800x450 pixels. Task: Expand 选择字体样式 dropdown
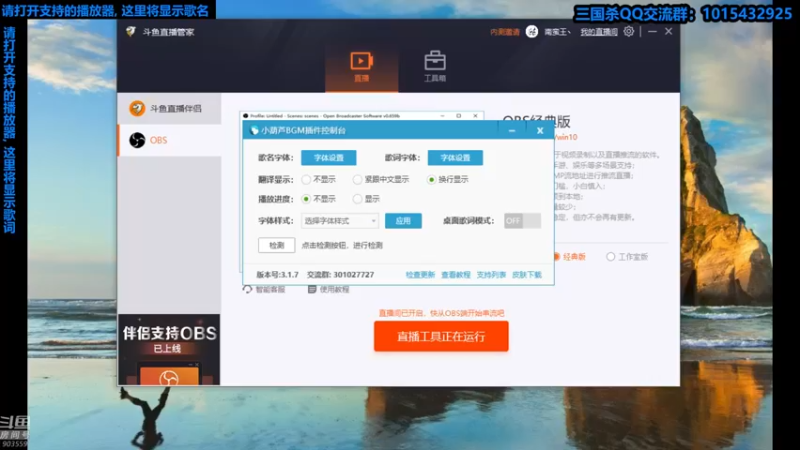pyautogui.click(x=340, y=221)
